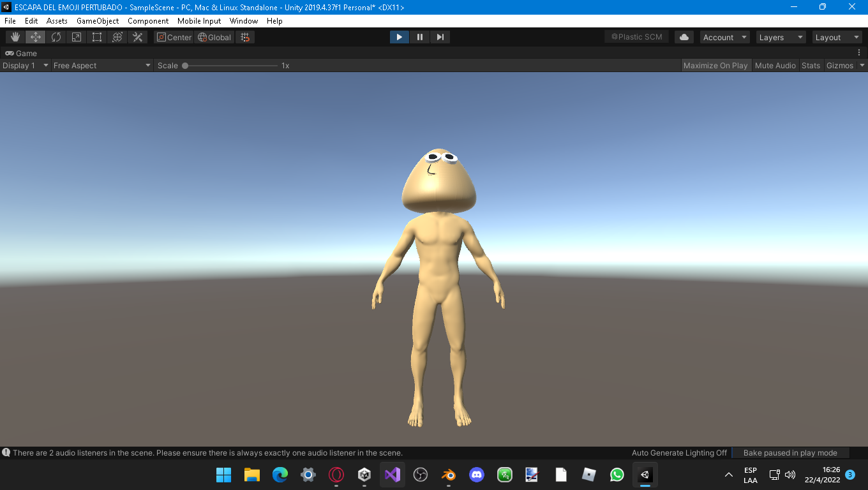This screenshot has width=868, height=490.
Task: Select the Scale tool
Action: (77, 37)
